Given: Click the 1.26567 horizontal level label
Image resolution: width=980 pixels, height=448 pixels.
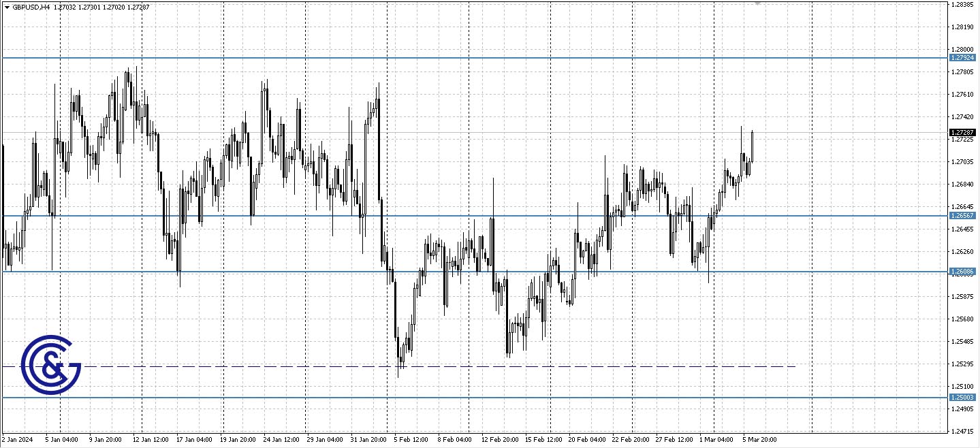Looking at the screenshot, I should 962,216.
